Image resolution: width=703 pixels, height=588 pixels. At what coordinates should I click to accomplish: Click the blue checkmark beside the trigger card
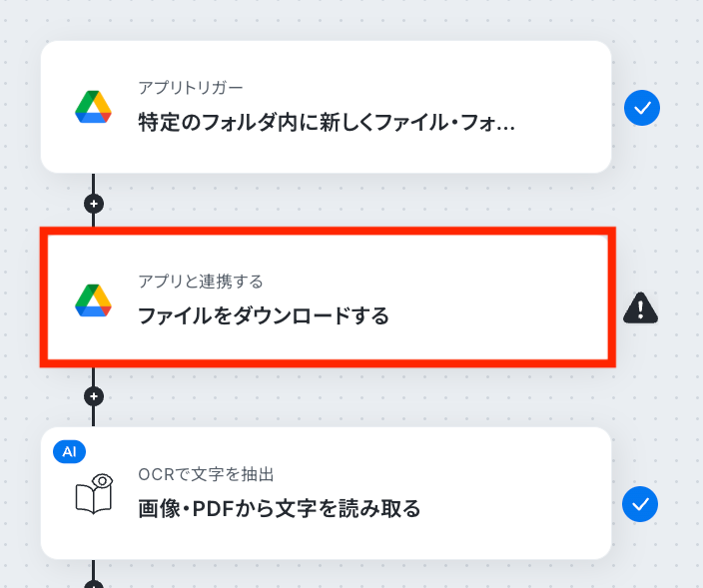(642, 108)
